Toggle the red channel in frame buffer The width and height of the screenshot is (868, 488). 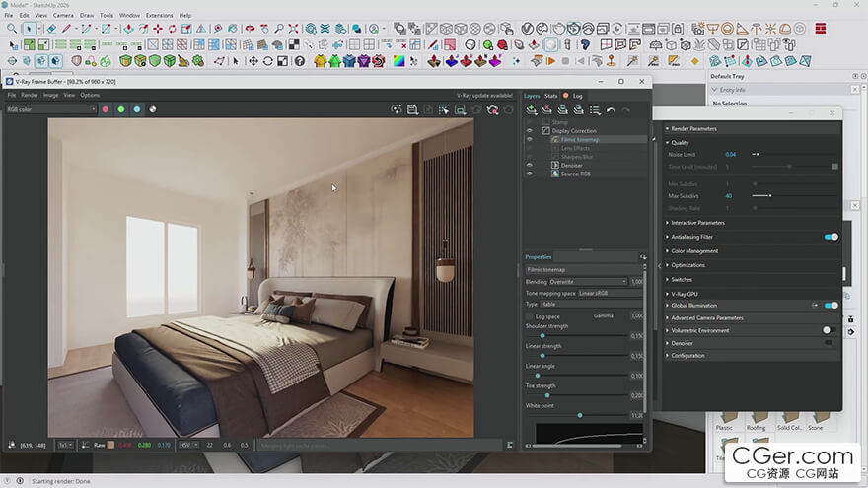(106, 109)
